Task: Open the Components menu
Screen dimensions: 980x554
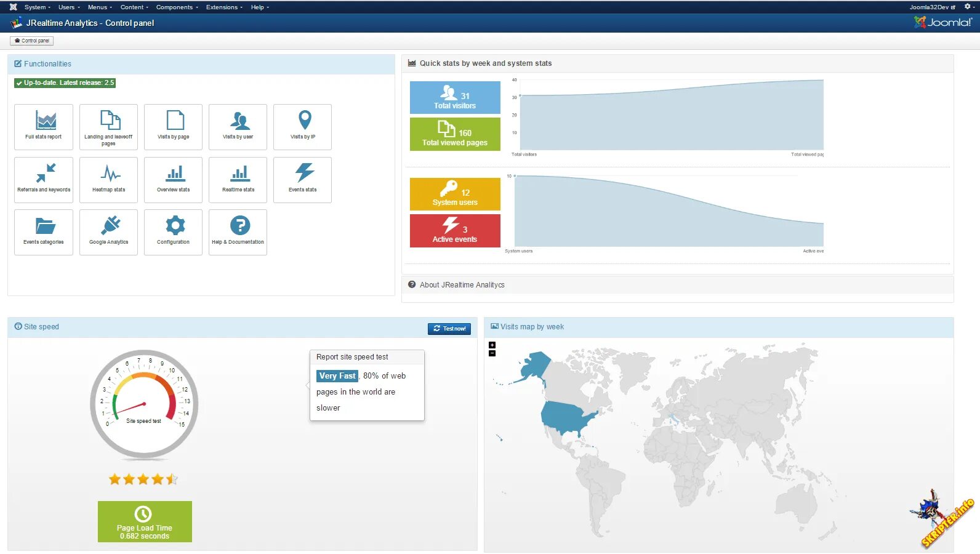Action: point(177,7)
